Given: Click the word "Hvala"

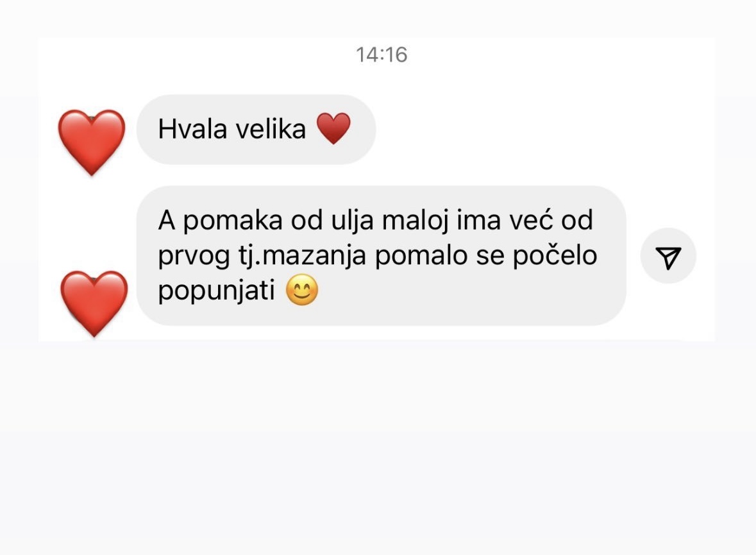Looking at the screenshot, I should (192, 130).
